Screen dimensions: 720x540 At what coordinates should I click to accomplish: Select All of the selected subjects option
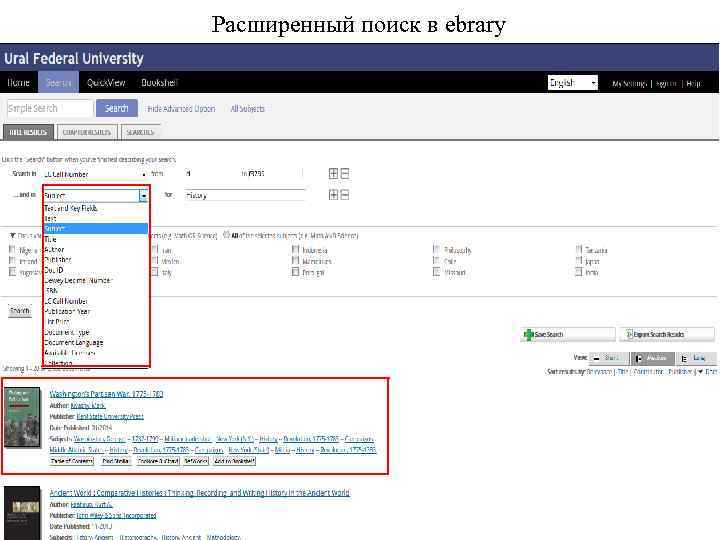click(226, 235)
